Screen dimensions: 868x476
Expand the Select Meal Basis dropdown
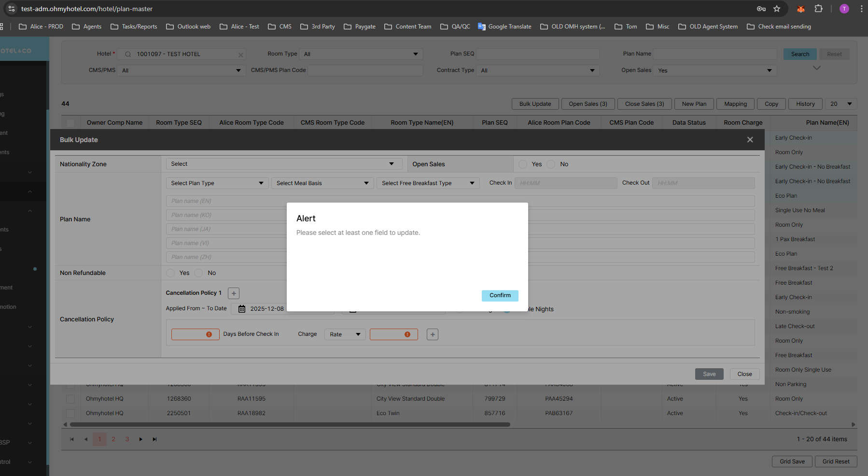(322, 183)
